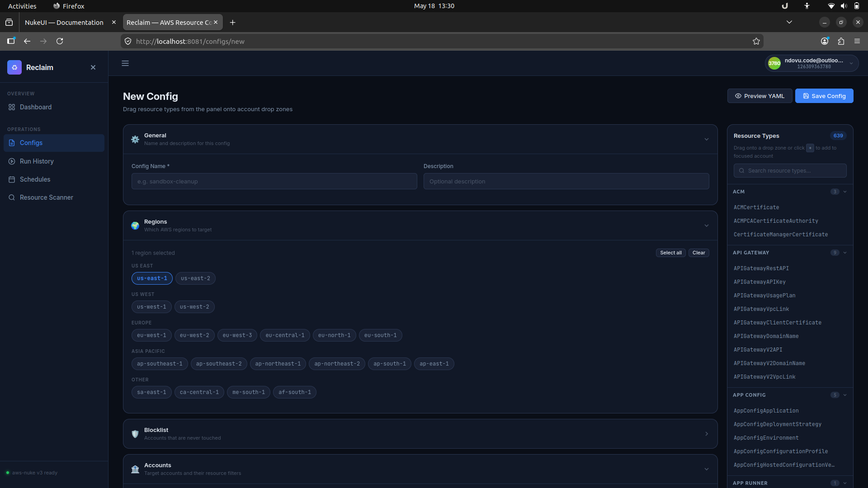Collapse the Accounts section
This screenshot has height=488, width=868.
[x=707, y=469]
